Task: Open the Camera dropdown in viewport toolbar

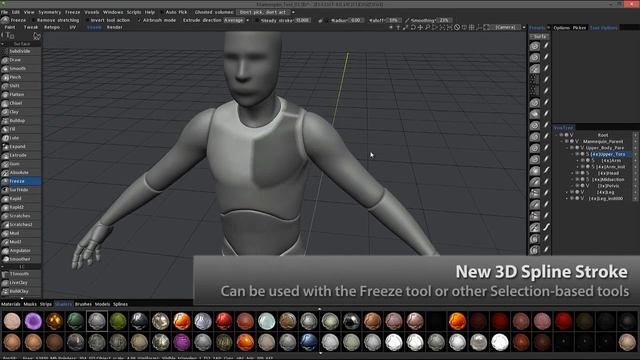Action: coord(508,27)
